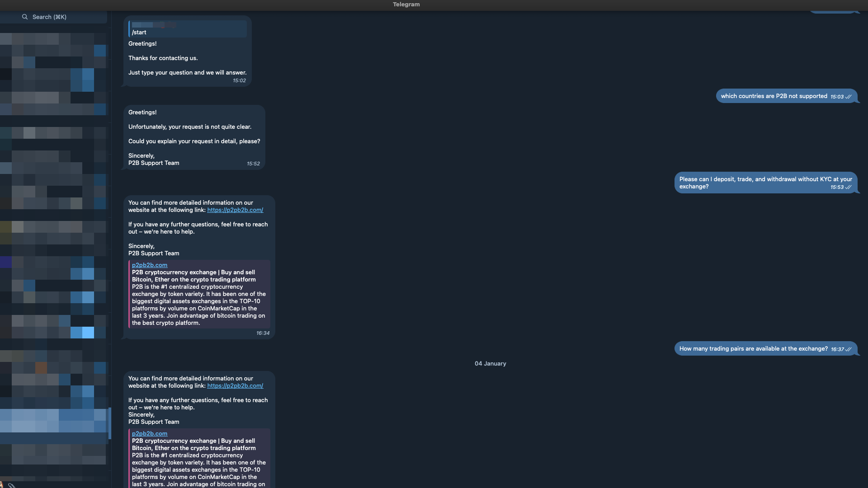The image size is (868, 488).
Task: Click 'P2B Support Team' signature at 15:52
Action: pos(154,163)
